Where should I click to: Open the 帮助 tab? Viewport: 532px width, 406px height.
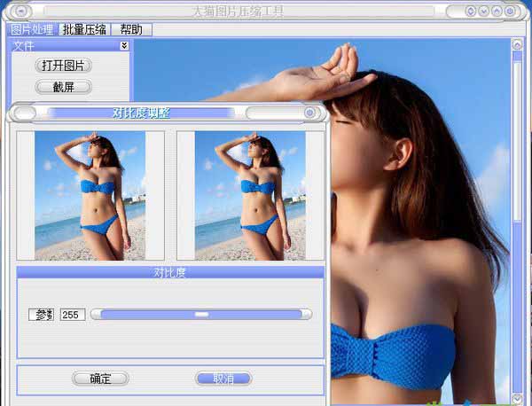click(x=130, y=29)
